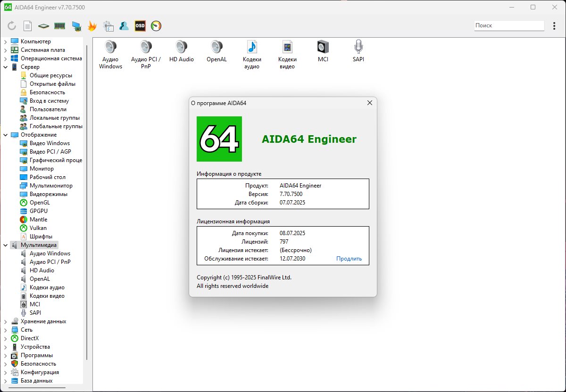The height and width of the screenshot is (392, 566).
Task: Expand the Хранение данных node
Action: 6,321
